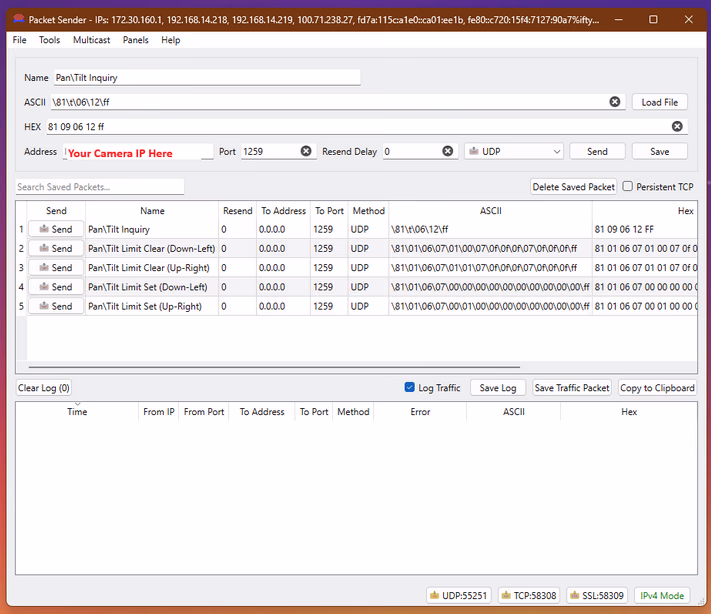Sort saved packets by Resend column header
This screenshot has width=711, height=614.
pos(237,210)
